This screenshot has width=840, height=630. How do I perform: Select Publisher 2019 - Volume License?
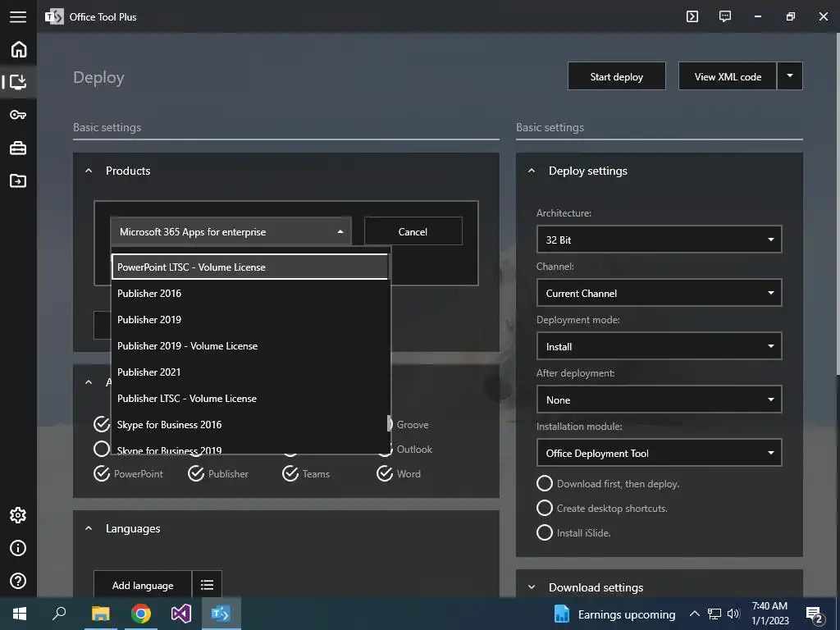(249, 345)
